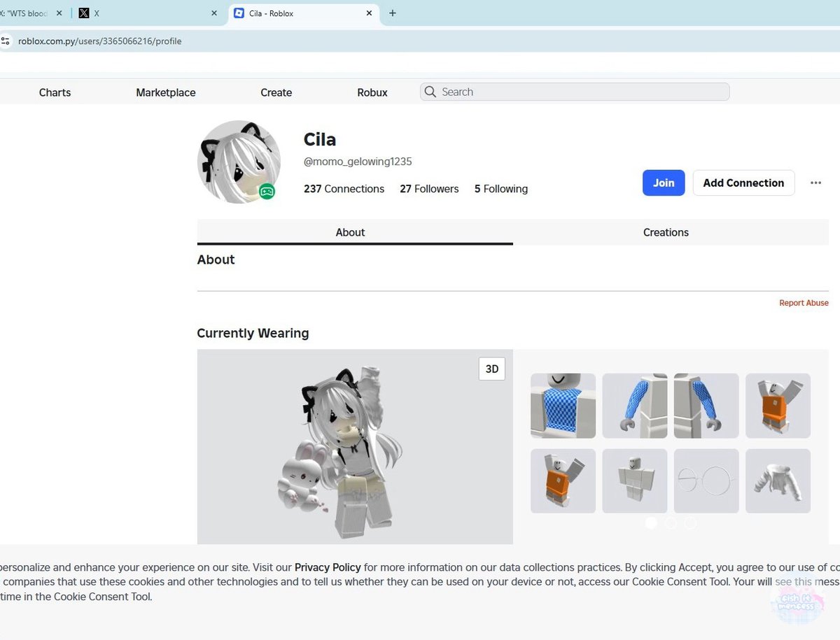Open a new browser tab with plus

point(393,13)
